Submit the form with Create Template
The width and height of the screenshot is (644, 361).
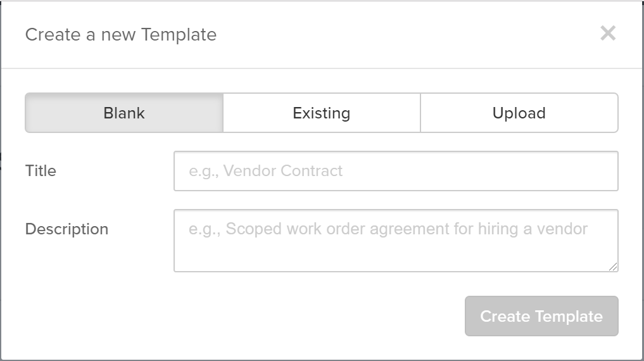click(x=541, y=316)
